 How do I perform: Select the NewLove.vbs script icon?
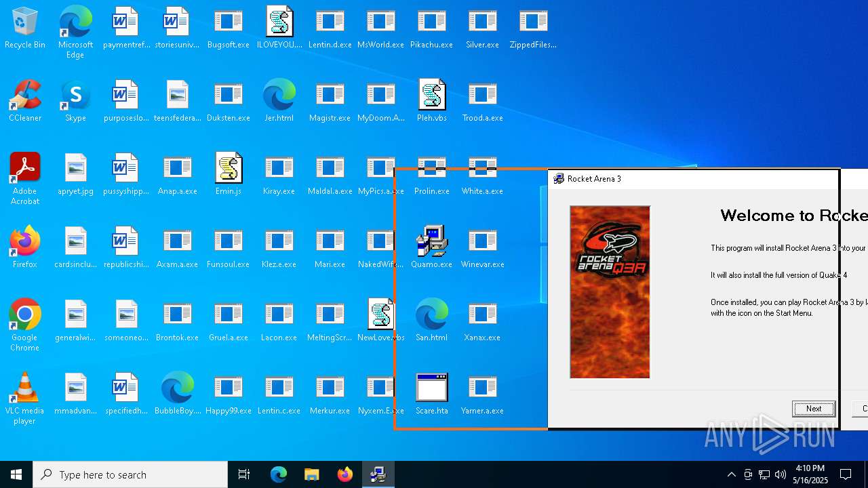pyautogui.click(x=381, y=321)
